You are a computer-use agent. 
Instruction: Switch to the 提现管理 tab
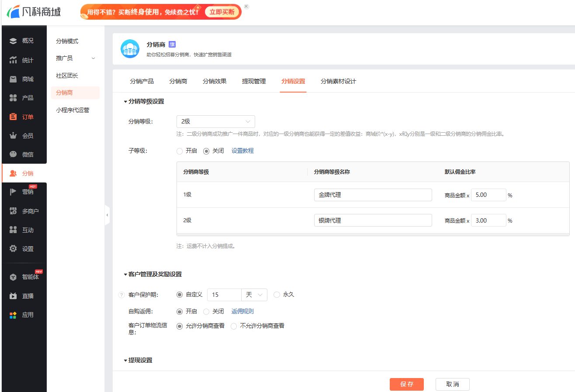(x=254, y=81)
